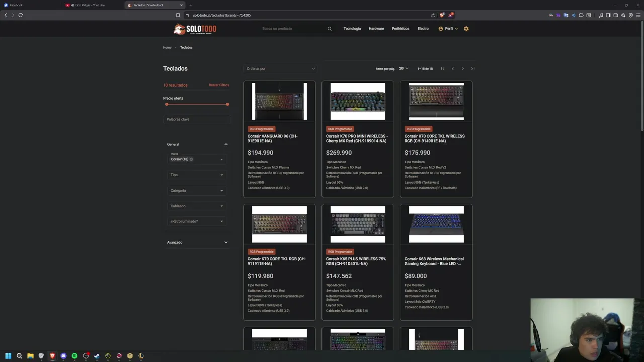The width and height of the screenshot is (644, 362).
Task: Open site settings gear icon
Action: 466,29
